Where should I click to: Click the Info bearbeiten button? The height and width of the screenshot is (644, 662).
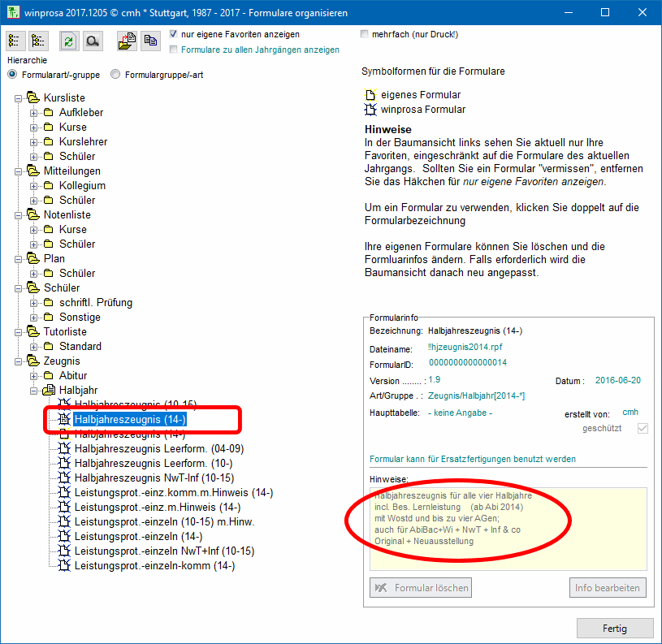click(x=607, y=587)
